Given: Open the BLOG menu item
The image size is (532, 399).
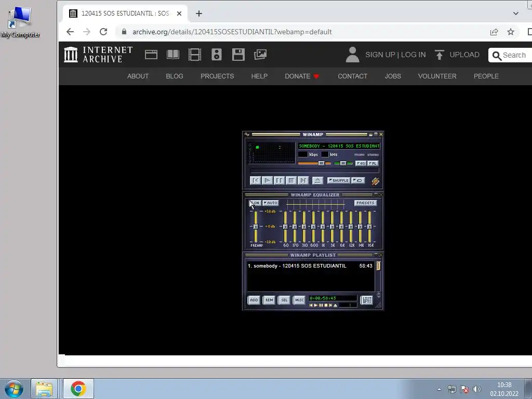Looking at the screenshot, I should [x=175, y=76].
